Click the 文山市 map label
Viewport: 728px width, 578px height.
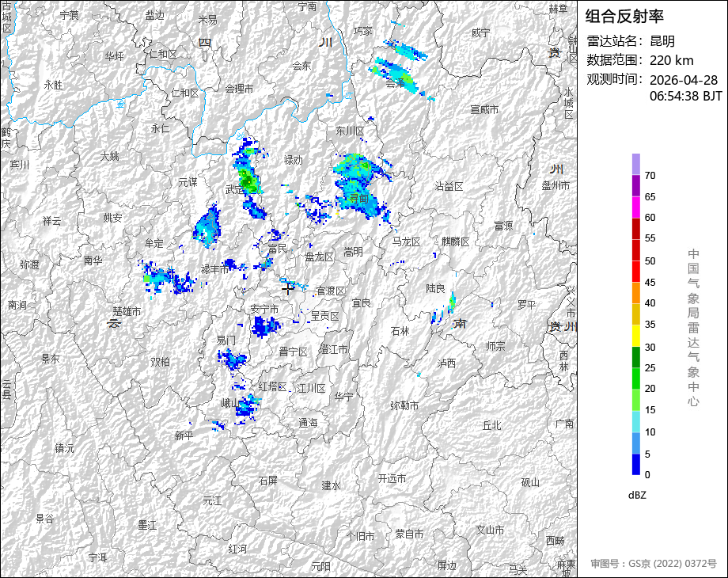click(x=490, y=530)
